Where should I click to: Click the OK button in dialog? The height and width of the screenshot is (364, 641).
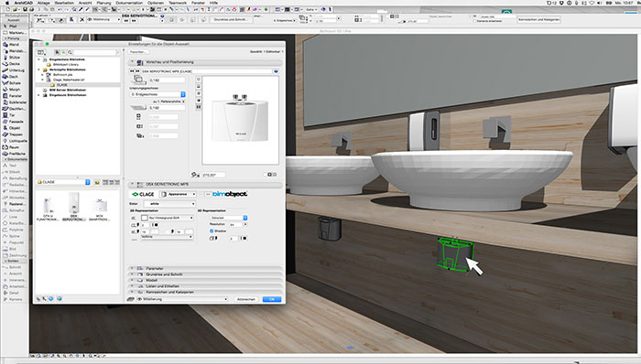272,300
